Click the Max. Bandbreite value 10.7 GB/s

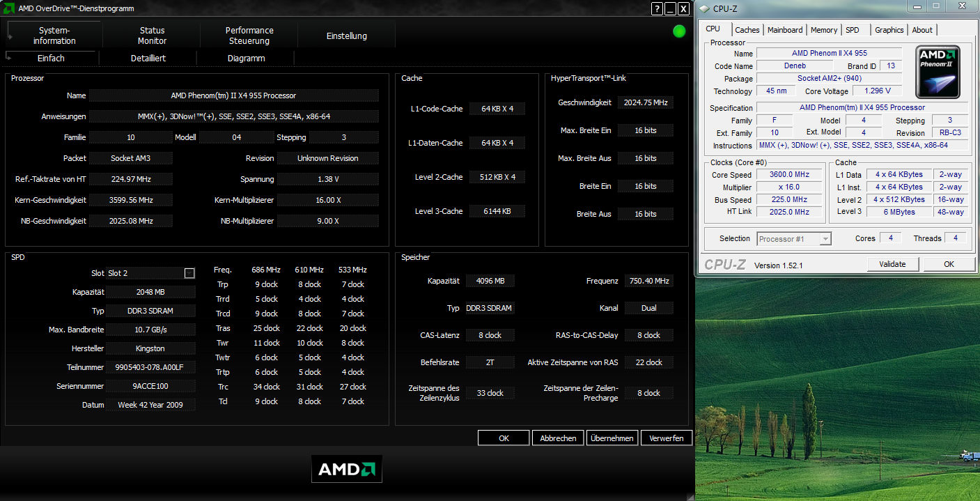point(150,330)
